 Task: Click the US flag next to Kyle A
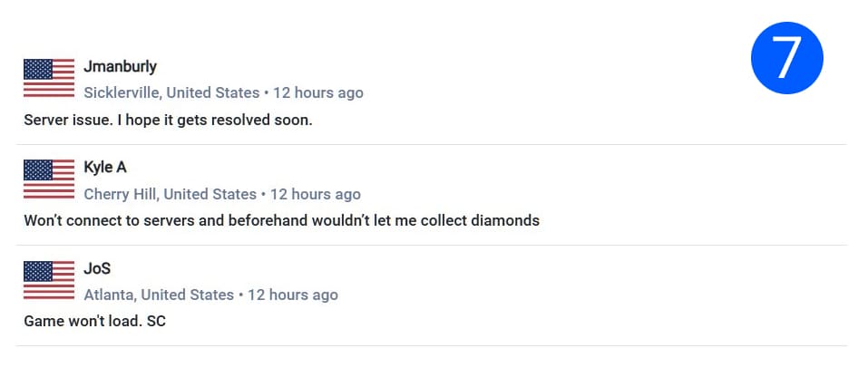click(49, 179)
